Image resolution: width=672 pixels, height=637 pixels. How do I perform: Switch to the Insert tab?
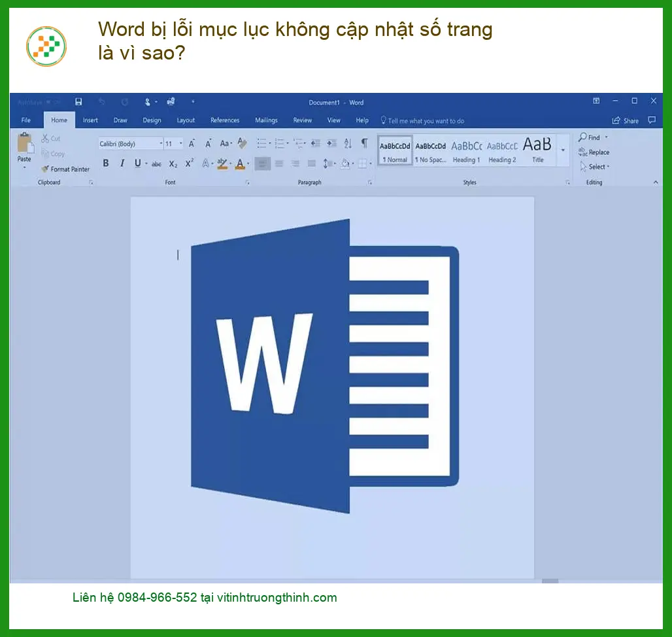click(90, 120)
